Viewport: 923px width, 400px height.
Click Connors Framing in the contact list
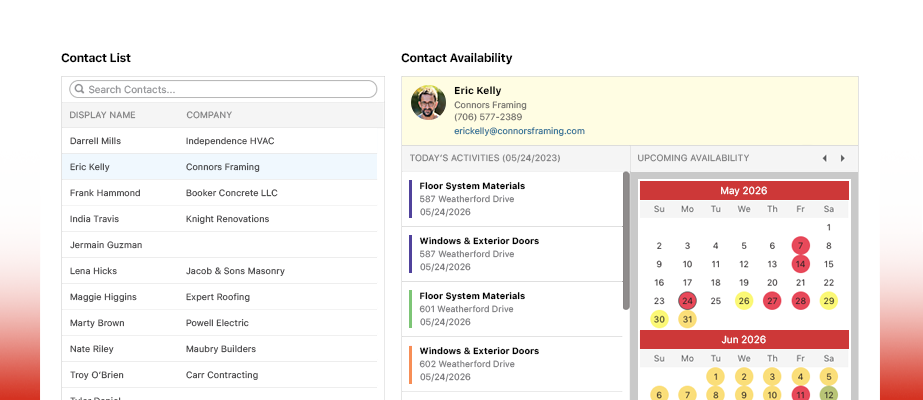tap(223, 167)
